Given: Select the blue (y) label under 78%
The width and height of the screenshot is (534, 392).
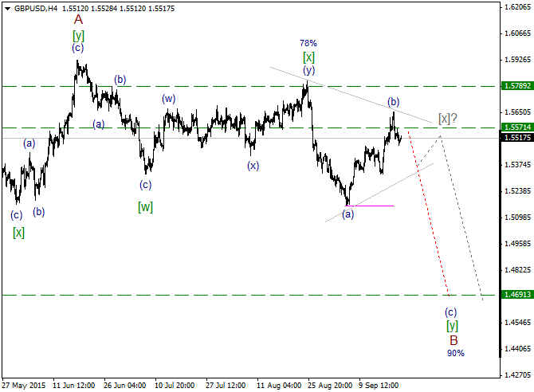Looking at the screenshot, I should click(309, 70).
